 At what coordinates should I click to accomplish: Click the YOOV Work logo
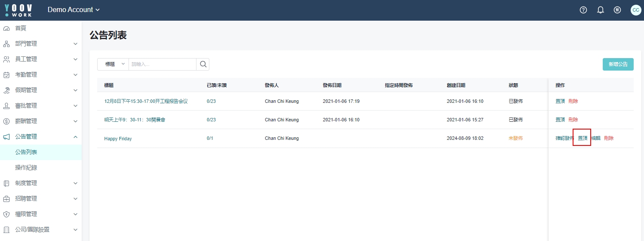point(18,10)
